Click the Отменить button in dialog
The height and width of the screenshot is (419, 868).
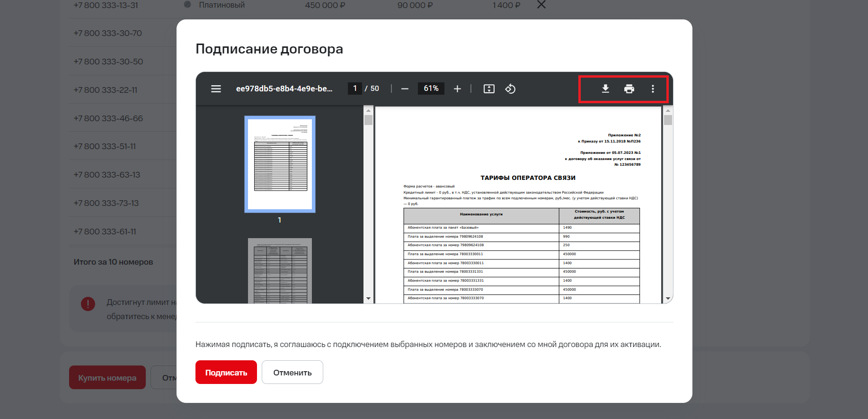click(x=292, y=373)
